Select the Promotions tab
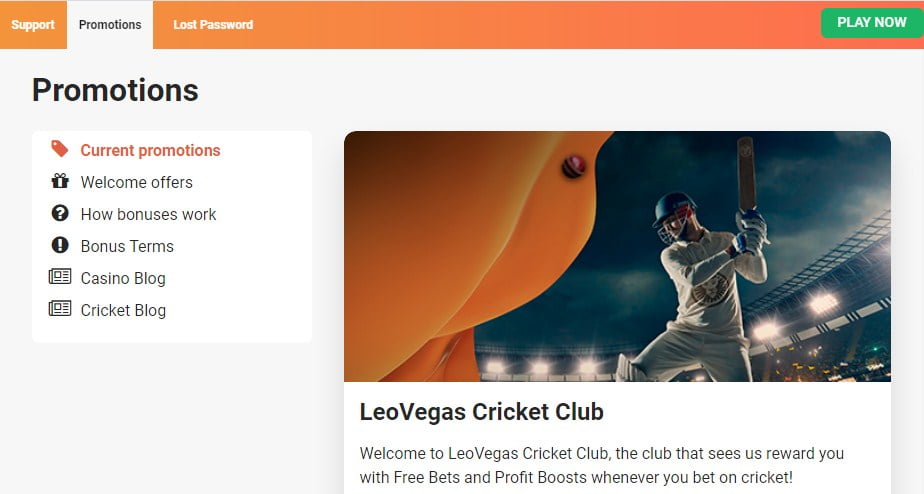 click(110, 25)
